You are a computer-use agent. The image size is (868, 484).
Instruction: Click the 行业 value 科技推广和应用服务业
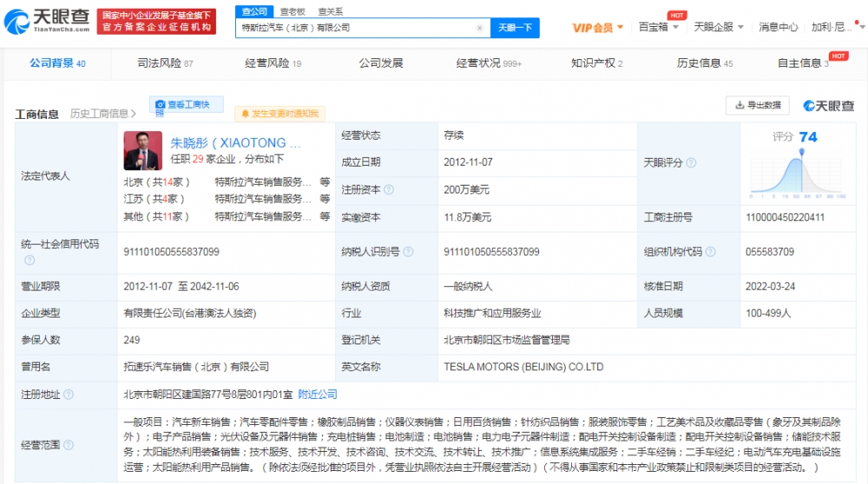pos(492,313)
